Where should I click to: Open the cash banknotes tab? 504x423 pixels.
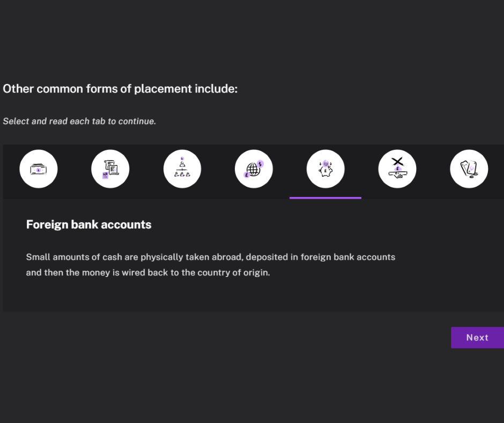pyautogui.click(x=39, y=169)
